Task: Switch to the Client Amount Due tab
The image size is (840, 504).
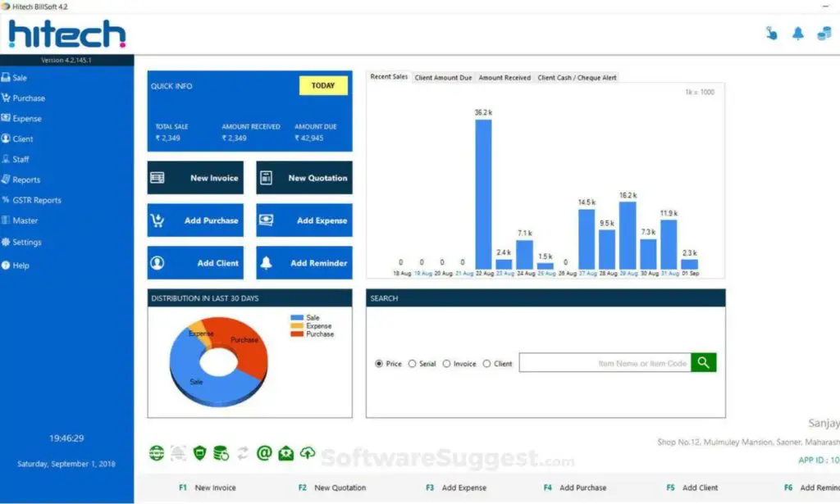Action: pyautogui.click(x=443, y=78)
